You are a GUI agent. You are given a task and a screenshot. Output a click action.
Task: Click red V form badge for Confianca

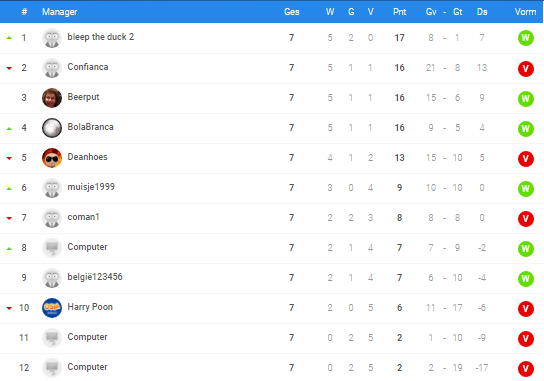[526, 68]
